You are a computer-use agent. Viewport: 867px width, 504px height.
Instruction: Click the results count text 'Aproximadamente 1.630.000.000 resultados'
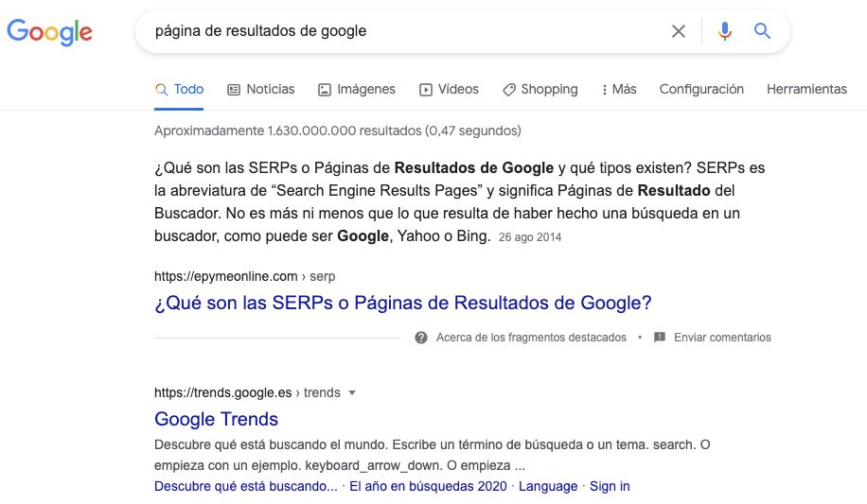click(x=288, y=131)
